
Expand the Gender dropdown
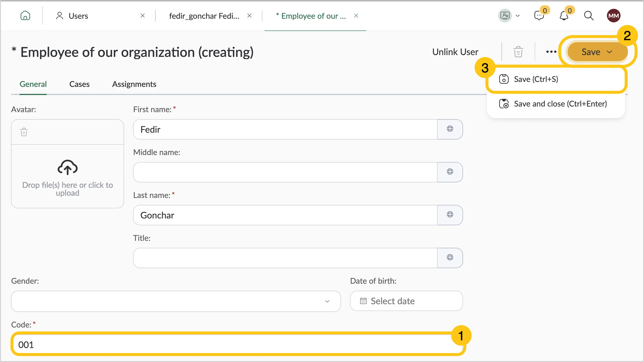pyautogui.click(x=176, y=301)
